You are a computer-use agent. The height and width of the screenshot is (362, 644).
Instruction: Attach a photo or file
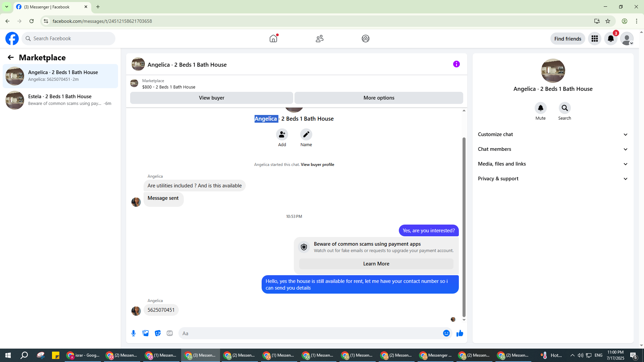click(x=146, y=333)
